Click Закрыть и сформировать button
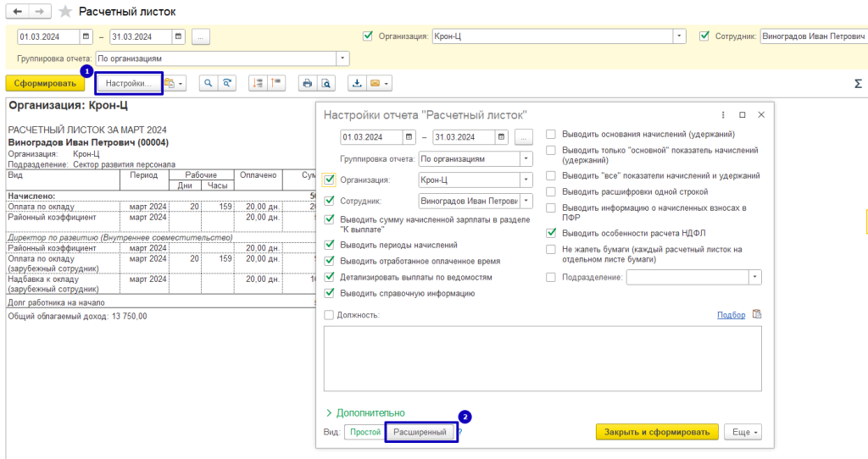 657,432
